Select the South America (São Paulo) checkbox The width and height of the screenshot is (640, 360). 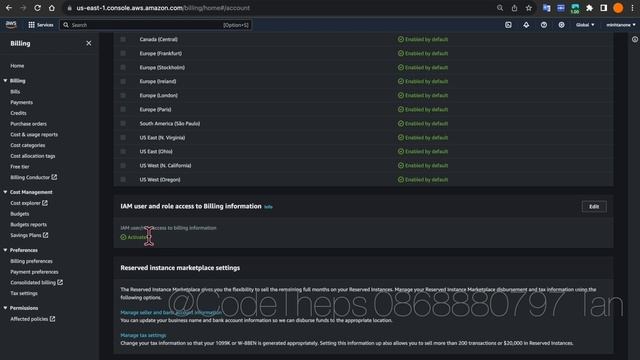tap(123, 123)
